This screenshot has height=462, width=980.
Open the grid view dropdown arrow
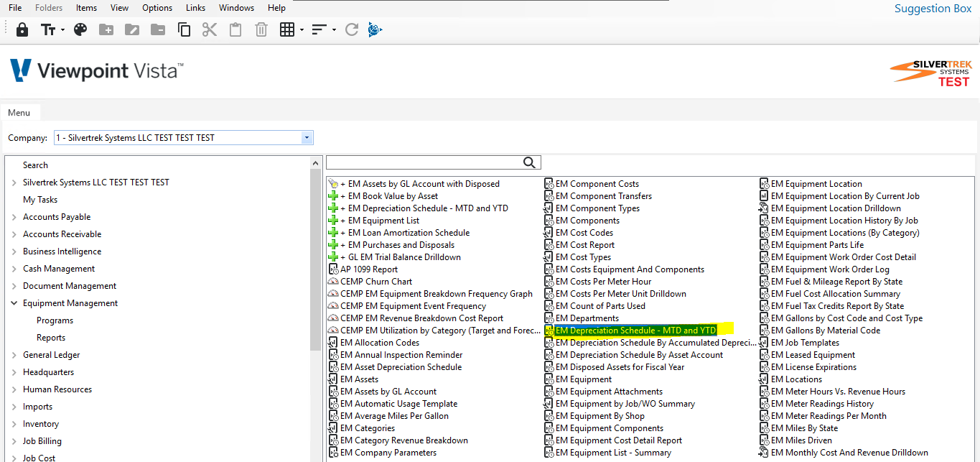[x=302, y=30]
